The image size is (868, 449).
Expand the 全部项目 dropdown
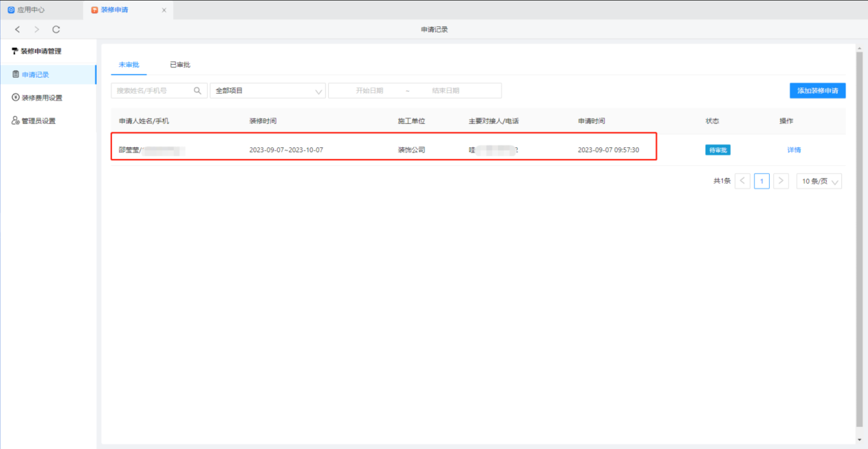tap(267, 91)
